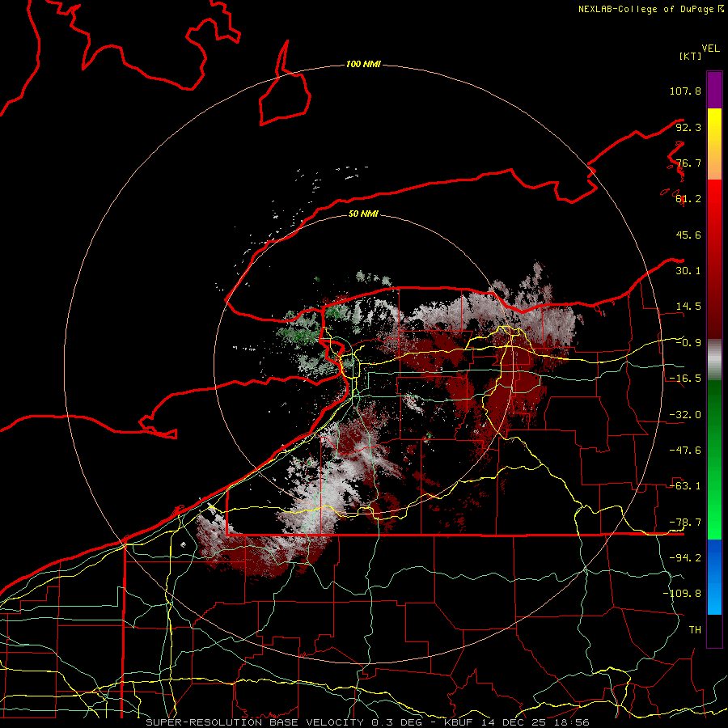The width and height of the screenshot is (728, 728).
Task: Click the -0.9 legend value
Action: 688,343
